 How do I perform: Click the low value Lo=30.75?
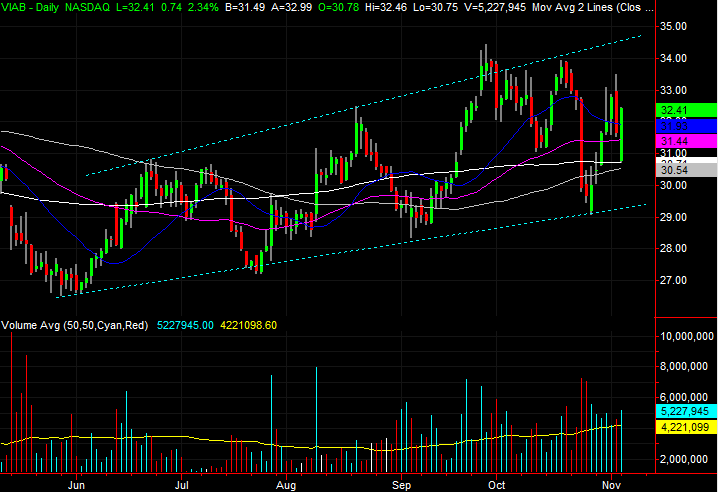[435, 7]
